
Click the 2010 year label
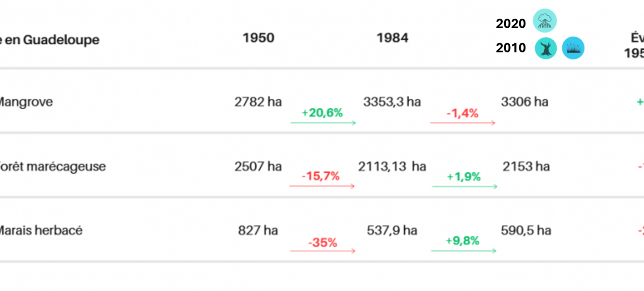[511, 48]
